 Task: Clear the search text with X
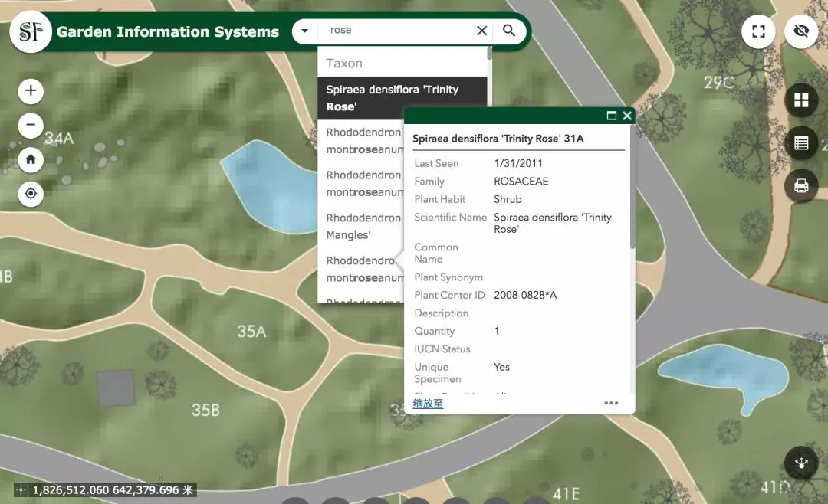pyautogui.click(x=481, y=31)
